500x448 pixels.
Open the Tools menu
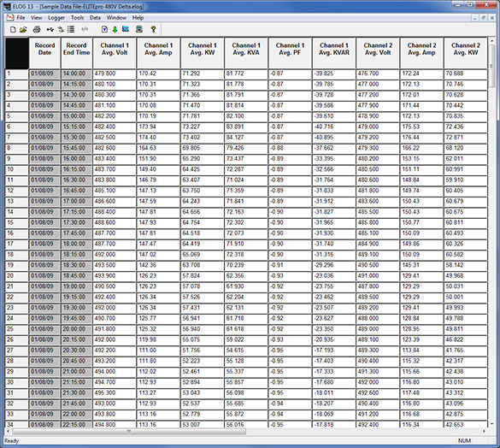[77, 18]
